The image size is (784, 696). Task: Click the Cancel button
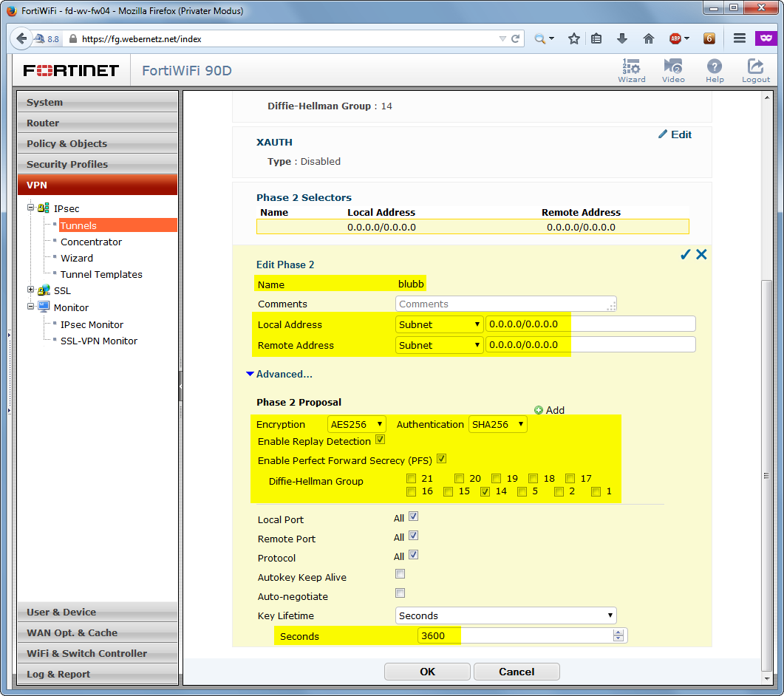517,672
